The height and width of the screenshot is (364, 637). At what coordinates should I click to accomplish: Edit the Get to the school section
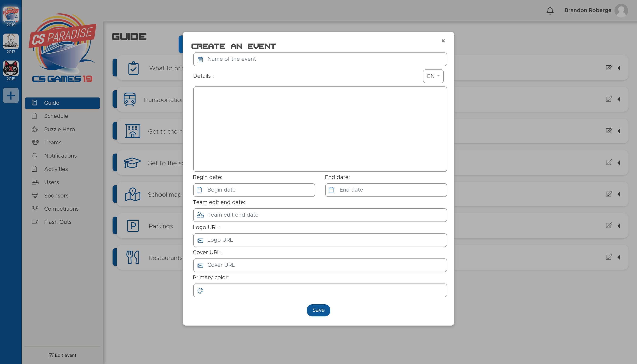[609, 162]
